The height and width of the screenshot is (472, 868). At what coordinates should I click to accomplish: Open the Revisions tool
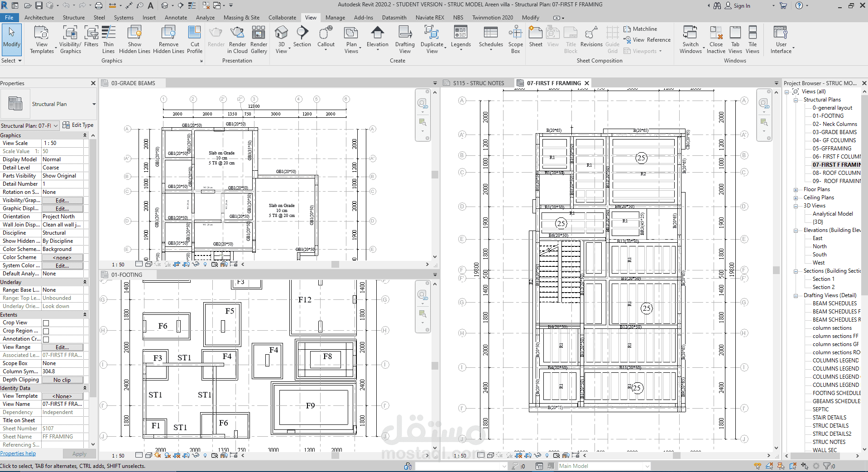[591, 36]
